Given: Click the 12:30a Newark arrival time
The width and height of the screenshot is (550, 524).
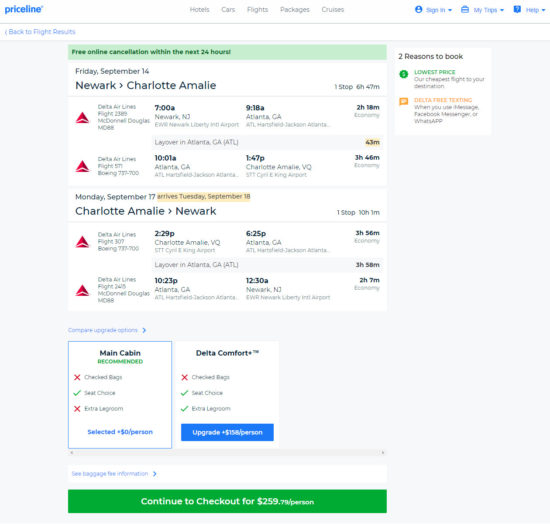Looking at the screenshot, I should point(257,281).
